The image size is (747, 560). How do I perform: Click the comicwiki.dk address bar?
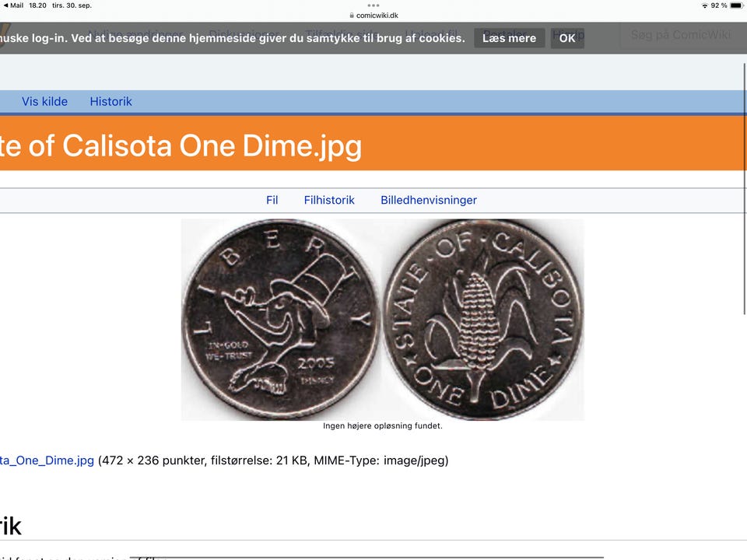[373, 16]
